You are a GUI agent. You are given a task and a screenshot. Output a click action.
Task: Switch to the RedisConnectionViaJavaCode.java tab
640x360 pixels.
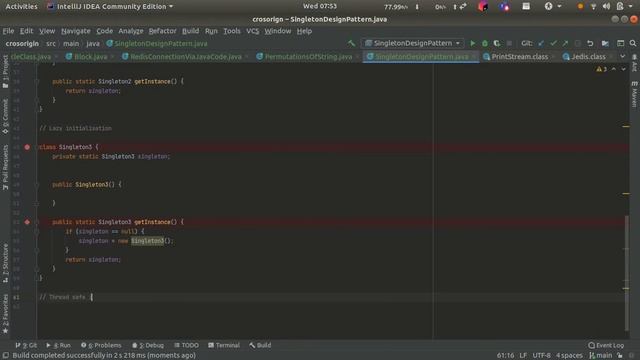pyautogui.click(x=186, y=57)
